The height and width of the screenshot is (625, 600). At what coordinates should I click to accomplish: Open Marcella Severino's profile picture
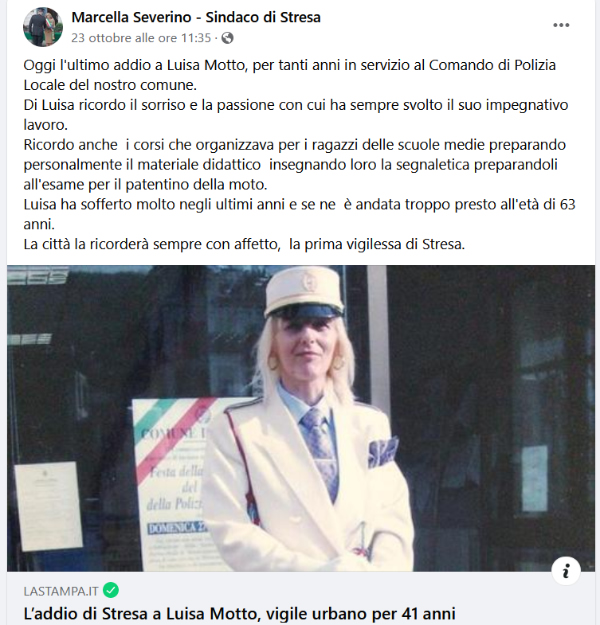pos(43,27)
